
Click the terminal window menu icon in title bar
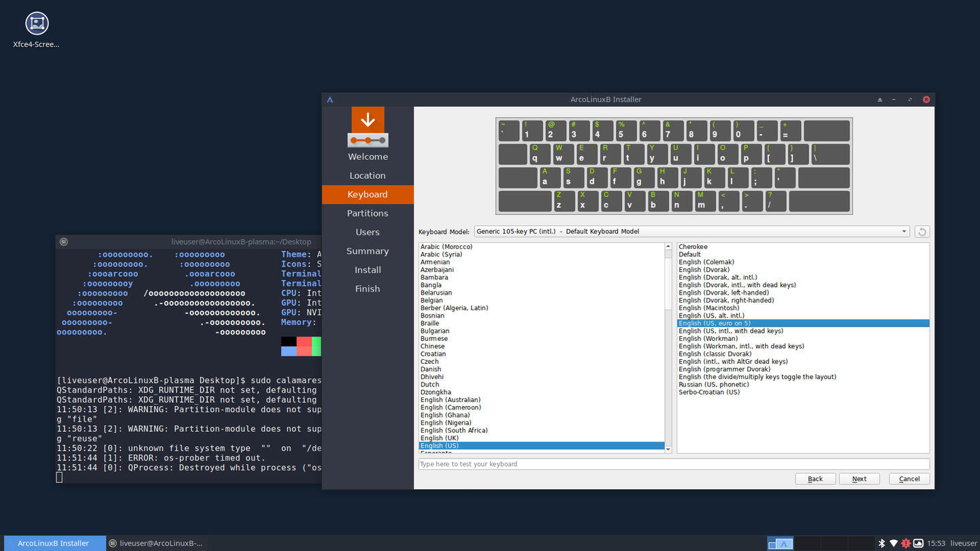click(x=63, y=241)
